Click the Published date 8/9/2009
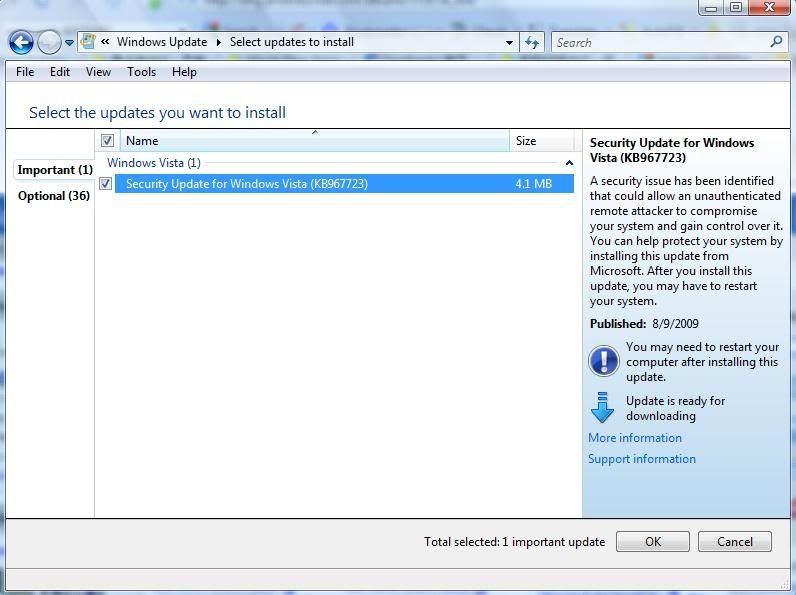Image resolution: width=796 pixels, height=595 pixels. tap(675, 324)
